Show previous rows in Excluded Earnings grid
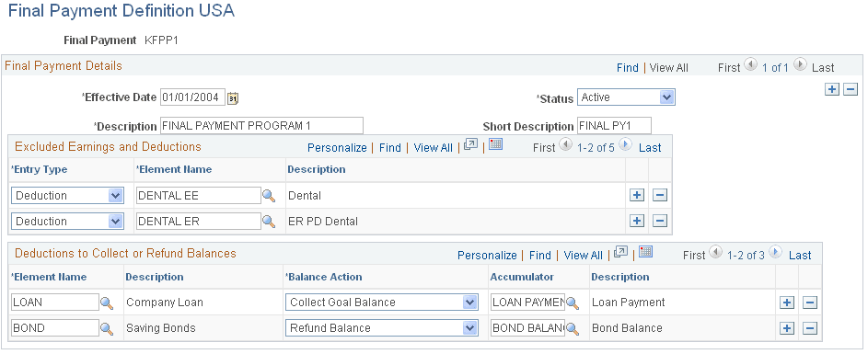 565,144
